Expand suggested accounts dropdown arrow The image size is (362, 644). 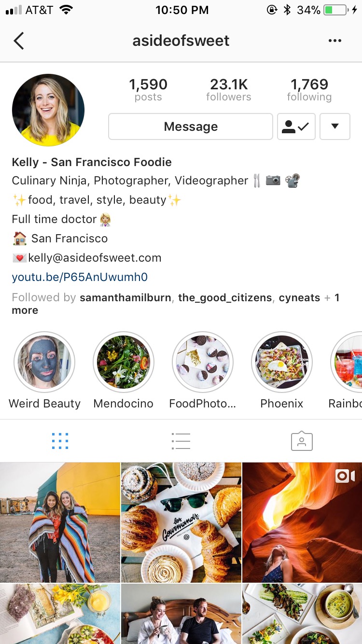tap(335, 126)
